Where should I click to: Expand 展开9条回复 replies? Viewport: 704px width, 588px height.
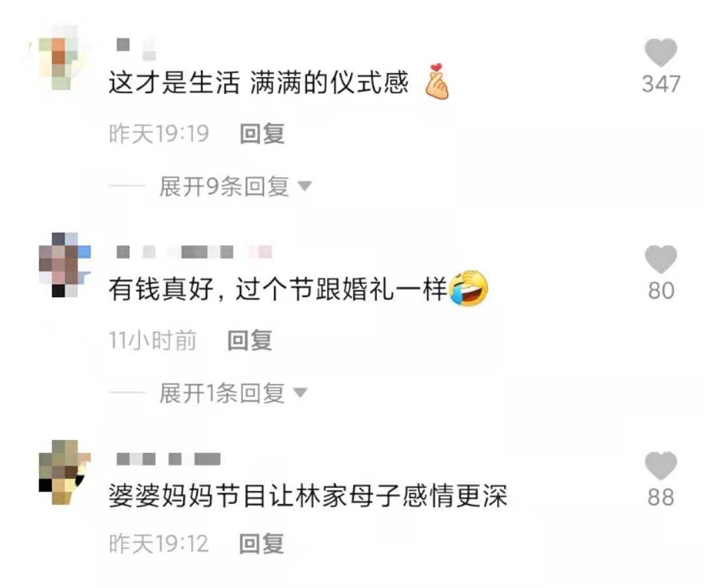[x=224, y=186]
